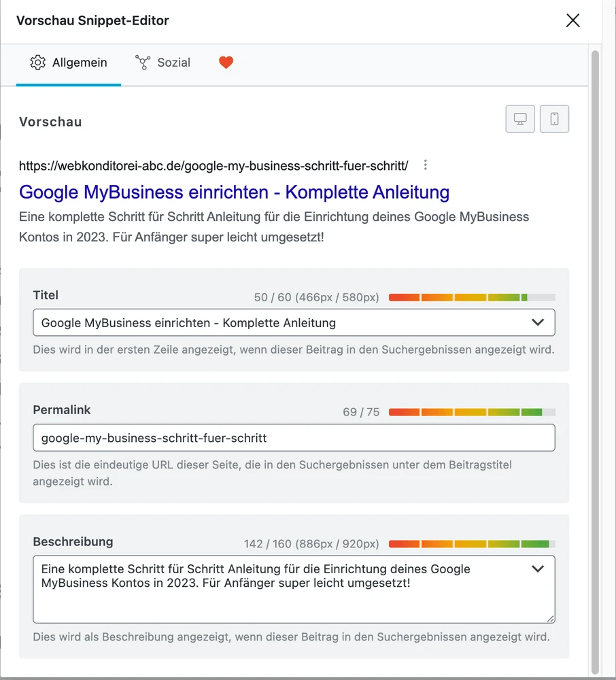Click the Beschreibung resize handle
Image resolution: width=616 pixels, height=680 pixels.
pyautogui.click(x=550, y=619)
